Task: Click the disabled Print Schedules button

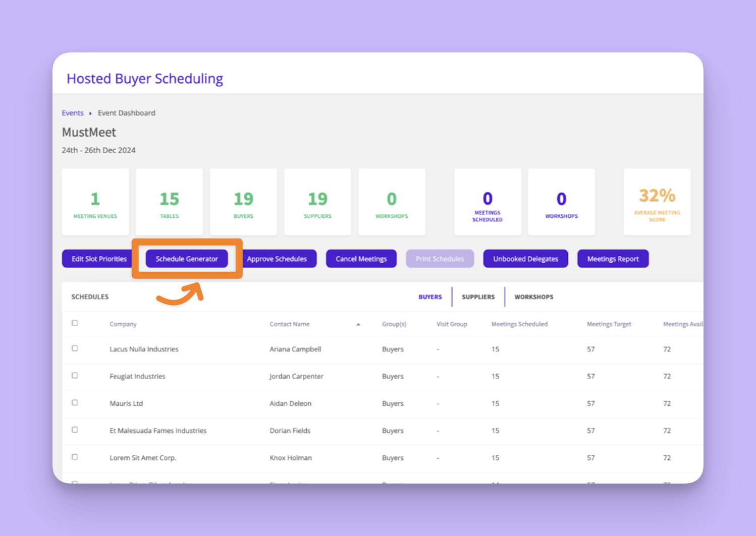Action: pyautogui.click(x=440, y=259)
